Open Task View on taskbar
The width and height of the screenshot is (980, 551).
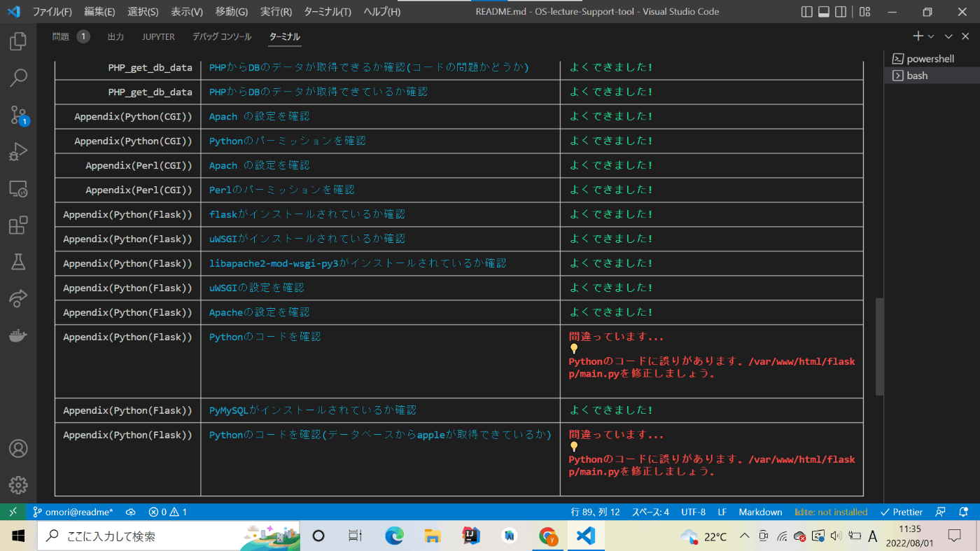pyautogui.click(x=356, y=536)
